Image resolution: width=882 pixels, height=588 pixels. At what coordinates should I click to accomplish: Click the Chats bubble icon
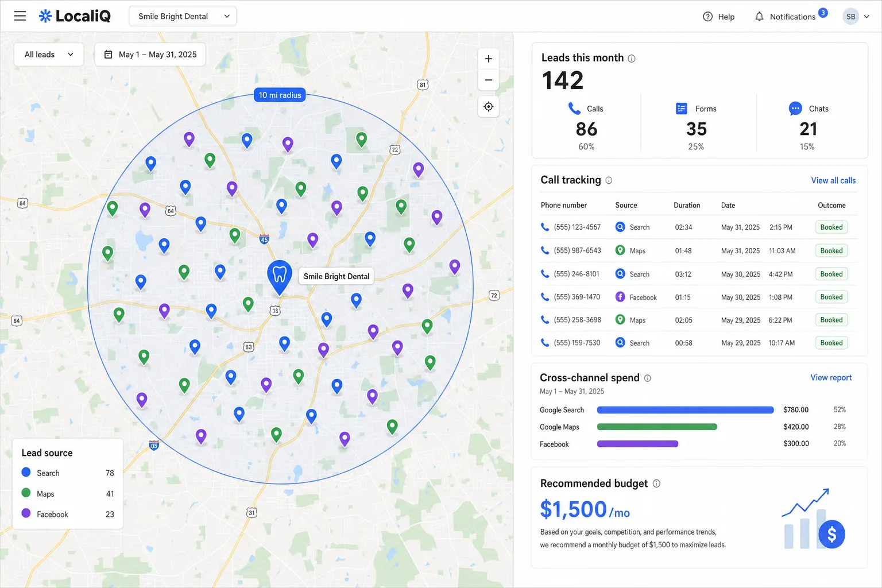795,109
